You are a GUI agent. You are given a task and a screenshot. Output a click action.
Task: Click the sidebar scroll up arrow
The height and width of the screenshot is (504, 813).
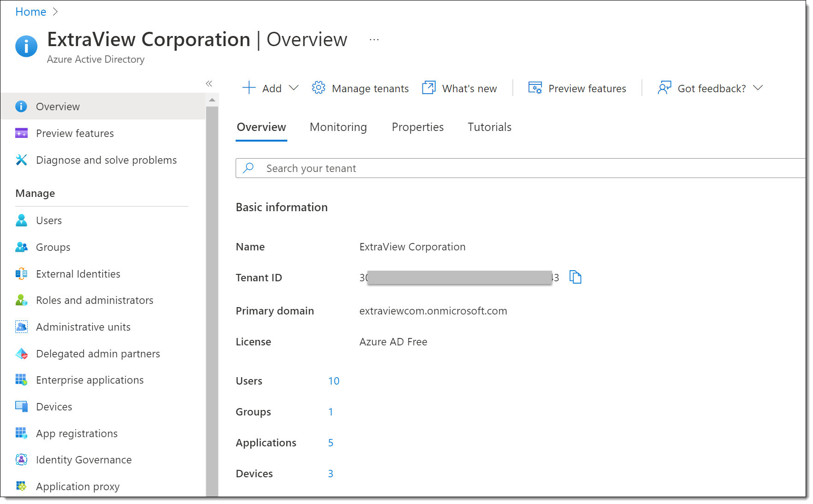point(212,100)
